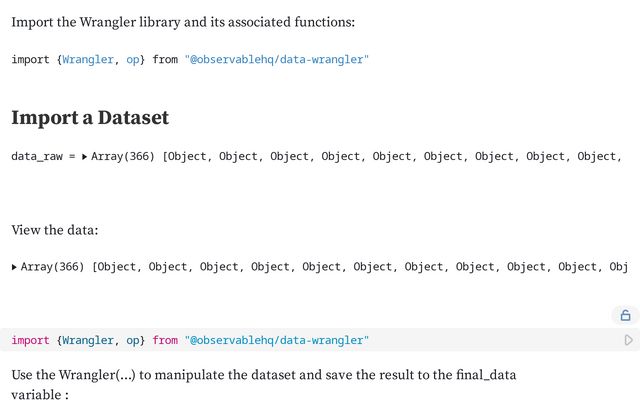The width and height of the screenshot is (640, 400).
Task: Open the op link in top import statement
Action: (133, 60)
